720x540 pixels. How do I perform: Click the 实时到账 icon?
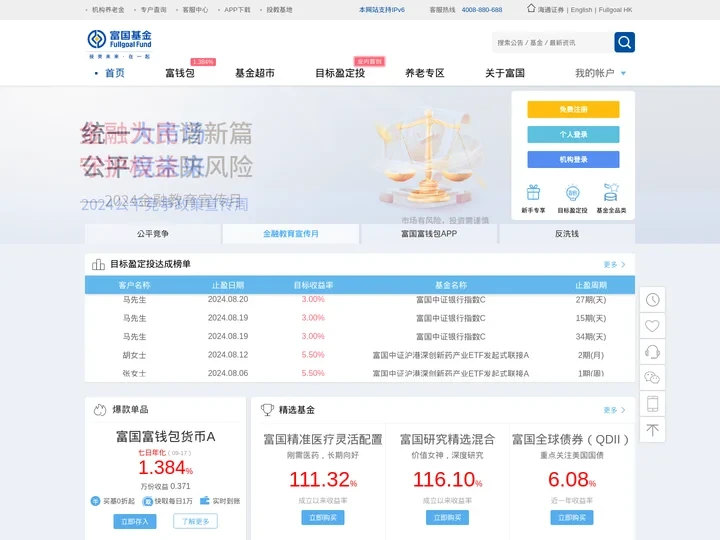click(205, 501)
